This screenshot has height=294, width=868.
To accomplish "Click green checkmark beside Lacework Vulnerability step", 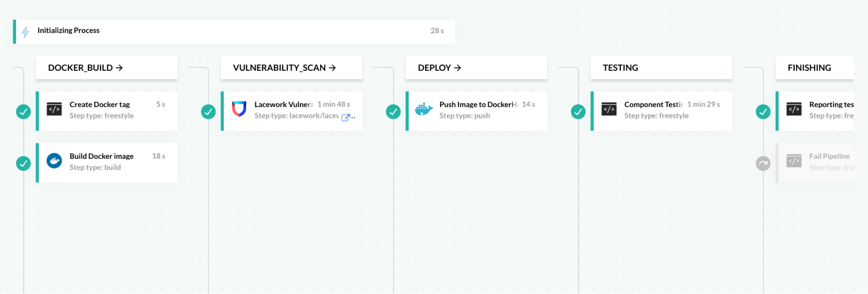I will pos(208,112).
